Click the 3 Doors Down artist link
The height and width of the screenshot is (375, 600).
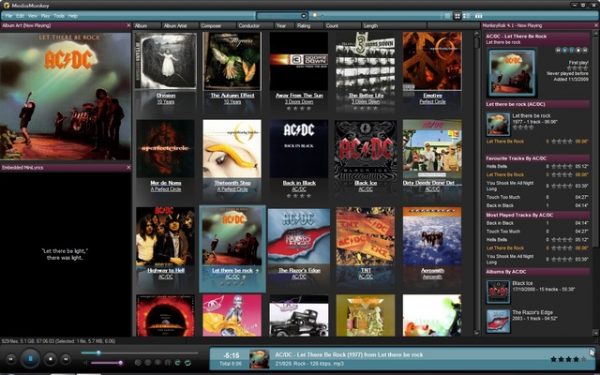[299, 102]
